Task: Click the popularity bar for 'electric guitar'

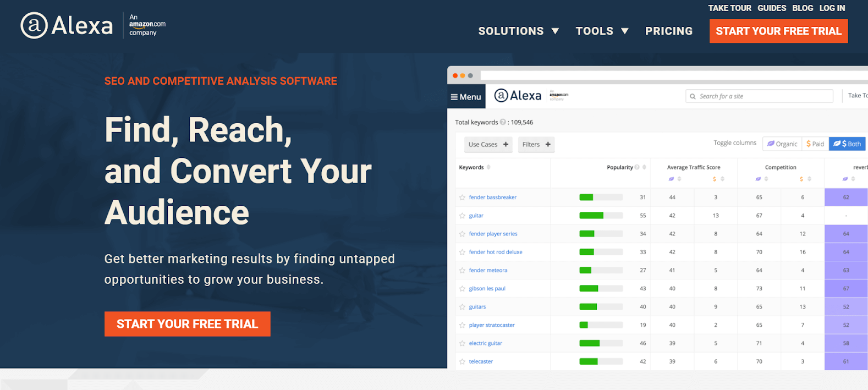Action: tap(601, 343)
